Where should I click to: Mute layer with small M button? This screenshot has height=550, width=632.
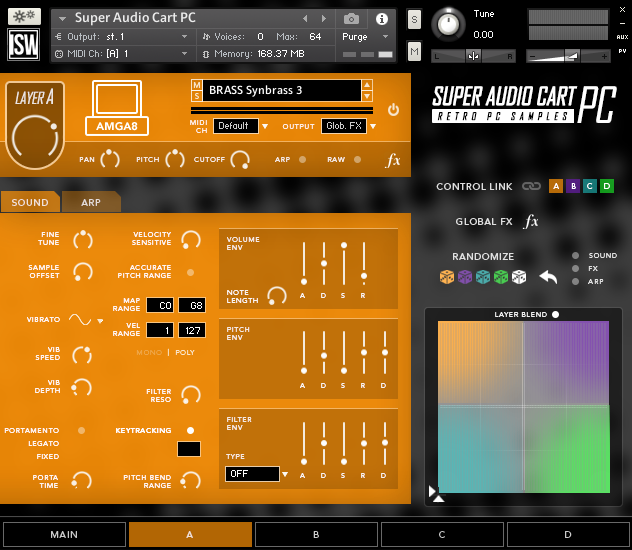[197, 85]
